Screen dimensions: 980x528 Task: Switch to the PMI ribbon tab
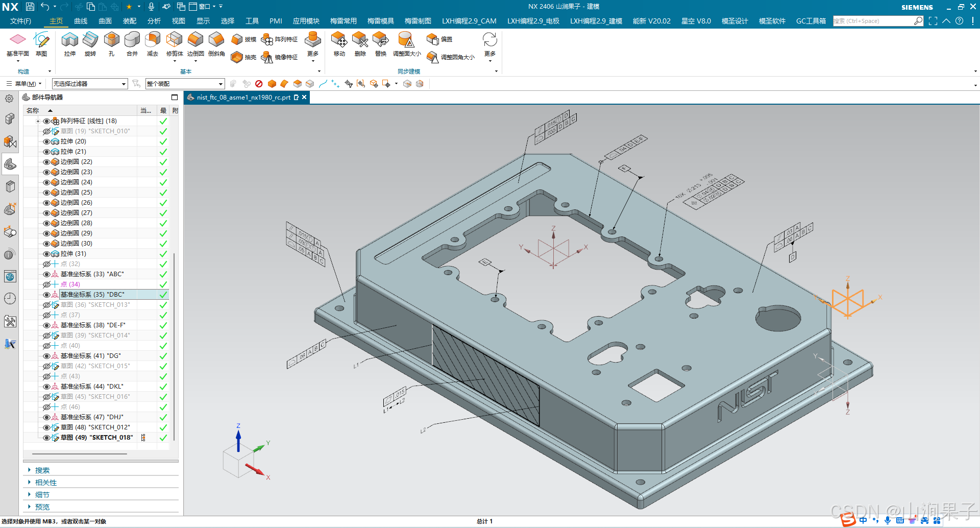click(276, 21)
